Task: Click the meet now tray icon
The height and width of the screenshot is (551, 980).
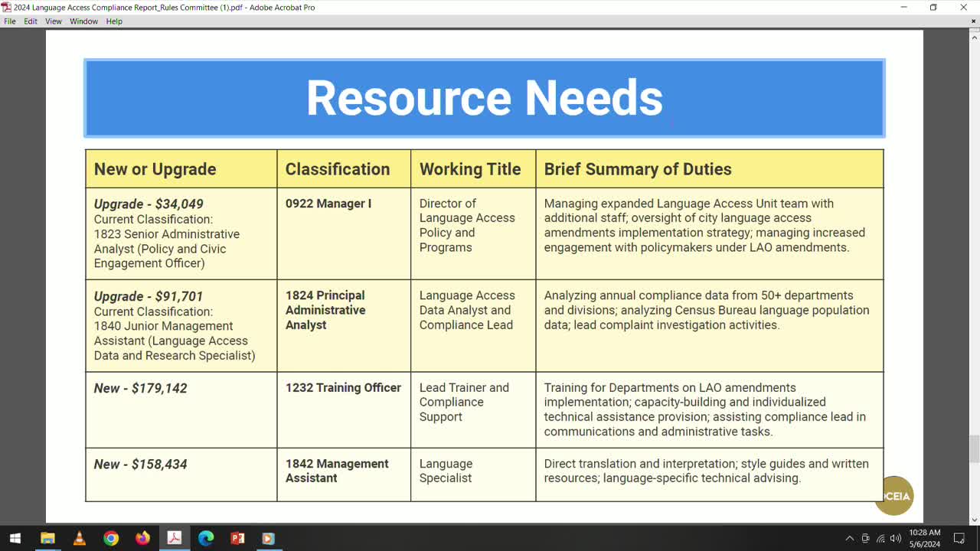Action: pos(865,538)
